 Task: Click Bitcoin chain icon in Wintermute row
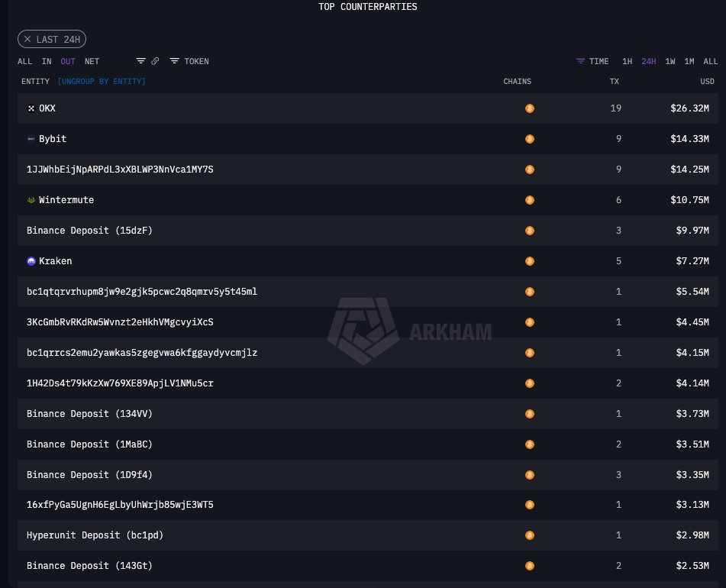pos(530,200)
